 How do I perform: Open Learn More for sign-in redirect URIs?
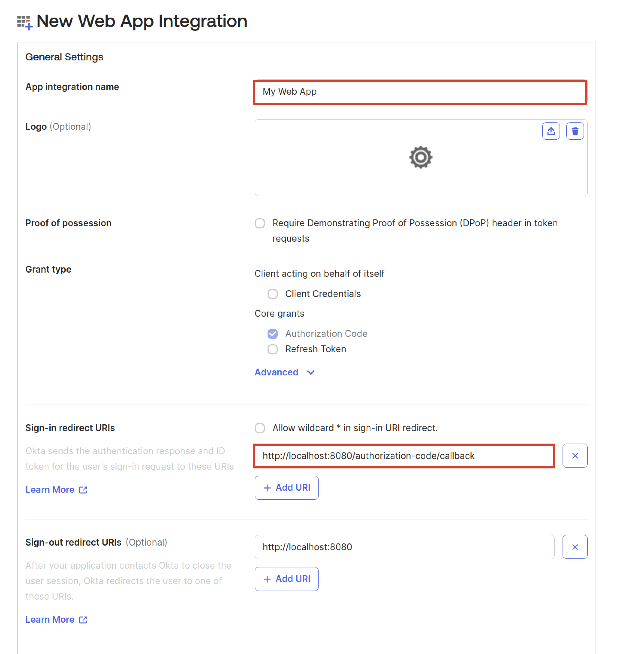click(x=50, y=490)
